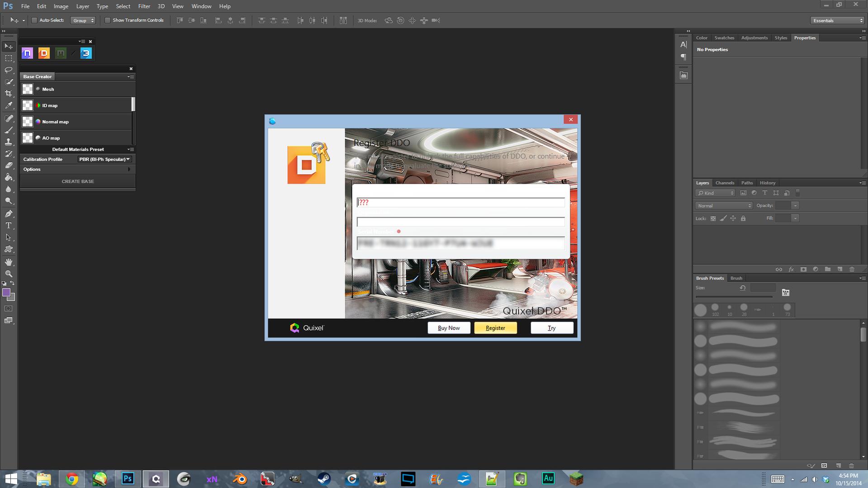Launch DDO from Quixel Suite bar

44,53
